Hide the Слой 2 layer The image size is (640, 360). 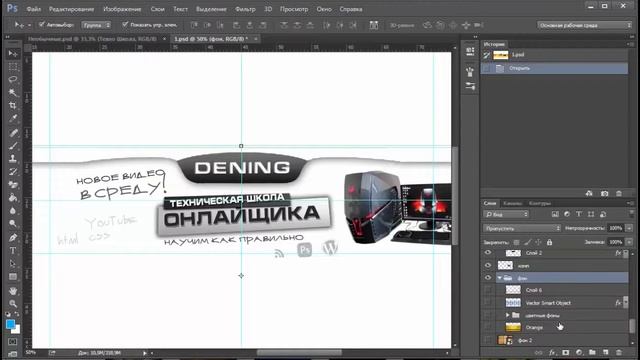click(x=488, y=253)
